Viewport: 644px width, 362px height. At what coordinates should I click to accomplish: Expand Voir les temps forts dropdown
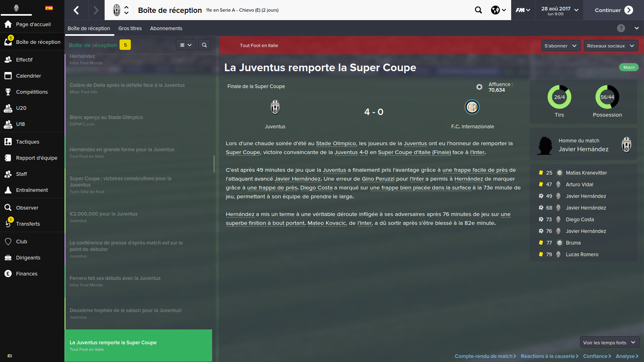click(609, 343)
